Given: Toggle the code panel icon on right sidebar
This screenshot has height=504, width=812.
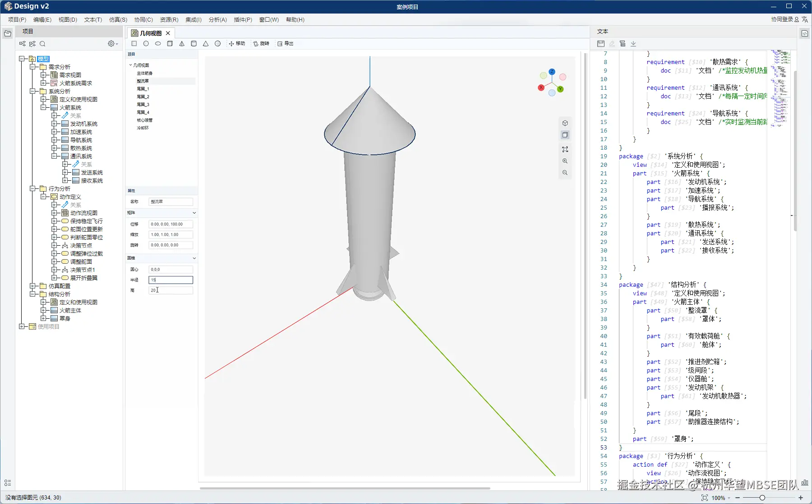Looking at the screenshot, I should [x=804, y=33].
